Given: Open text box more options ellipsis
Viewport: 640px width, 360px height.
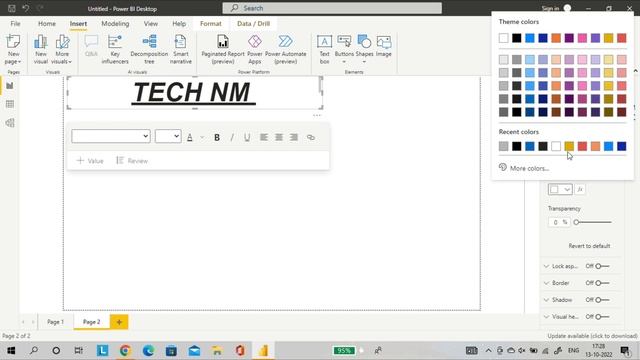Looking at the screenshot, I should pos(317,116).
